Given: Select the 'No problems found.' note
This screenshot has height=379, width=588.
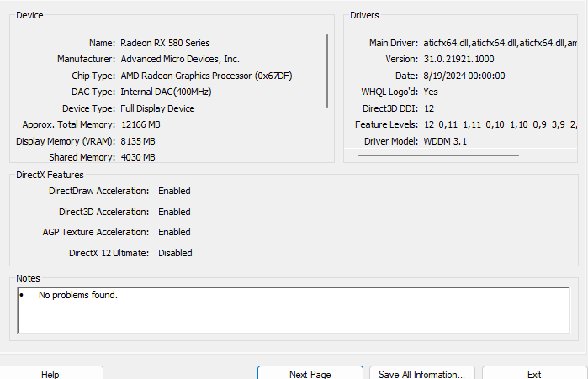Looking at the screenshot, I should pyautogui.click(x=78, y=295).
